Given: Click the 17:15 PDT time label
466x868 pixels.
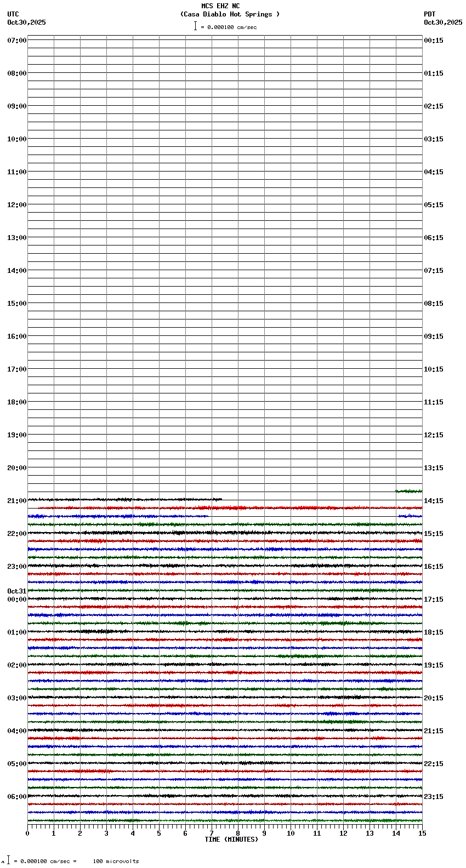Looking at the screenshot, I should click(x=434, y=599).
